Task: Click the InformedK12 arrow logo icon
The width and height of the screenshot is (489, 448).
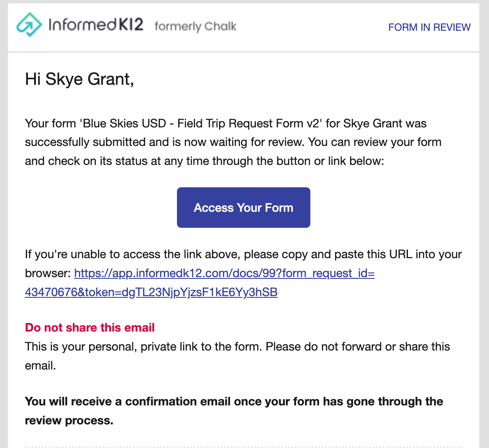Action: [29, 24]
